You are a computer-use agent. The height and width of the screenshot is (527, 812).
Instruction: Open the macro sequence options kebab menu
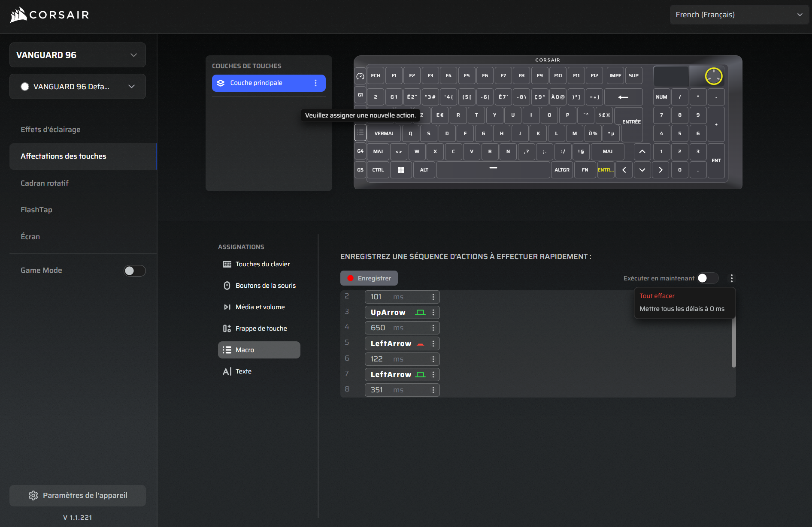[732, 278]
